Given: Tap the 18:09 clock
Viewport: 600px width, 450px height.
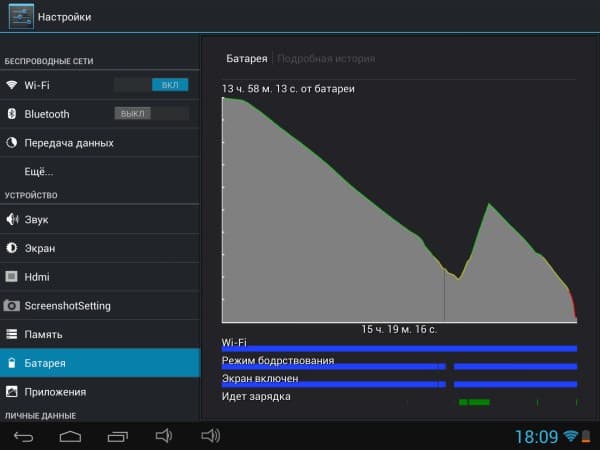Looking at the screenshot, I should pos(536,437).
